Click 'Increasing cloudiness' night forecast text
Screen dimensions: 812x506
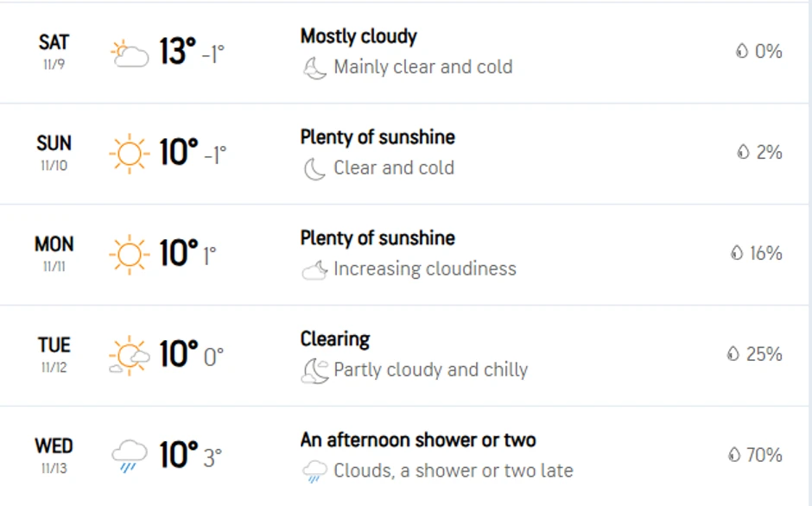pos(425,269)
